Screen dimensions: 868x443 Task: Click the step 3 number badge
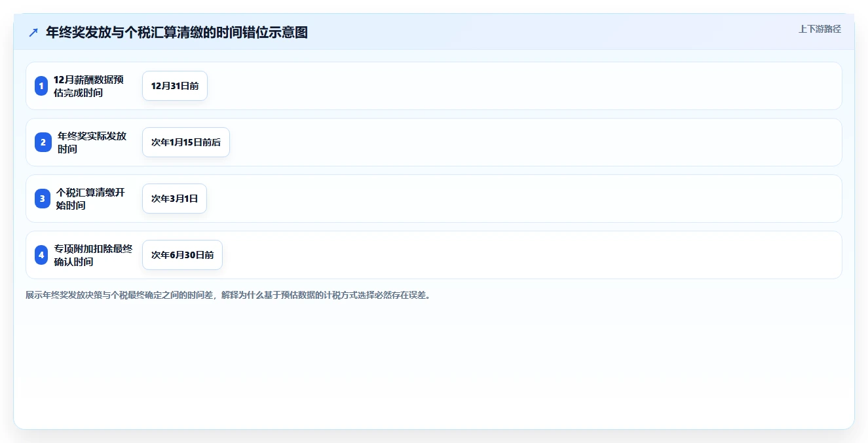[43, 199]
